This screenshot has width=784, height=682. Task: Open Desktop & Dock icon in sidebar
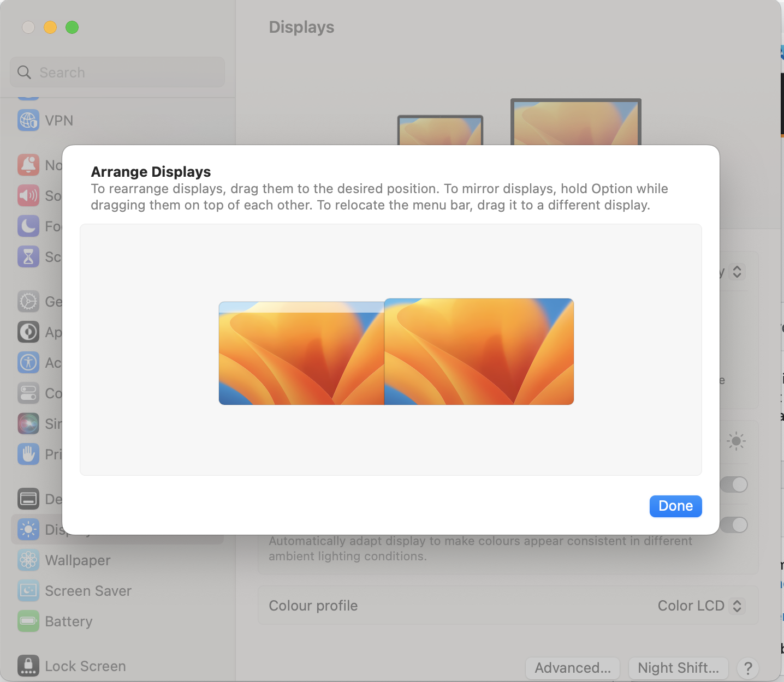point(28,499)
